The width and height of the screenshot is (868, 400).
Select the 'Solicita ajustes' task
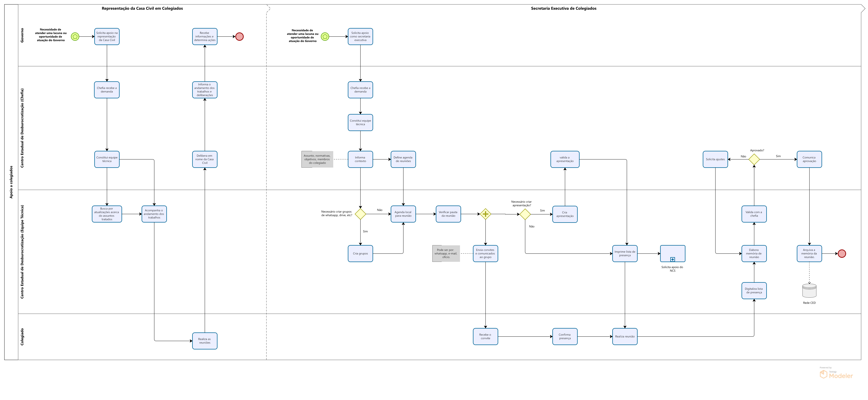(x=715, y=159)
